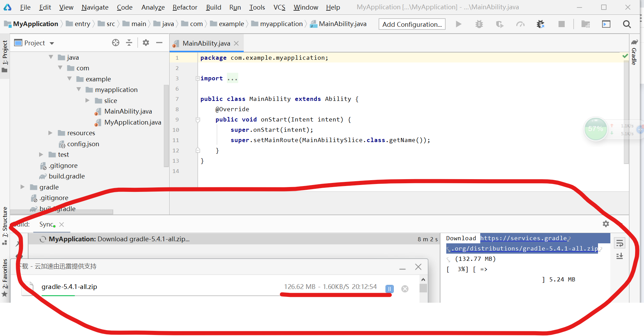Click the Collapse All icon in Project panel

tap(129, 43)
